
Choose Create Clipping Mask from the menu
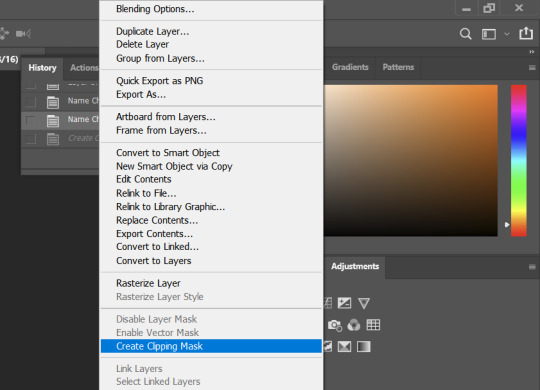211,346
